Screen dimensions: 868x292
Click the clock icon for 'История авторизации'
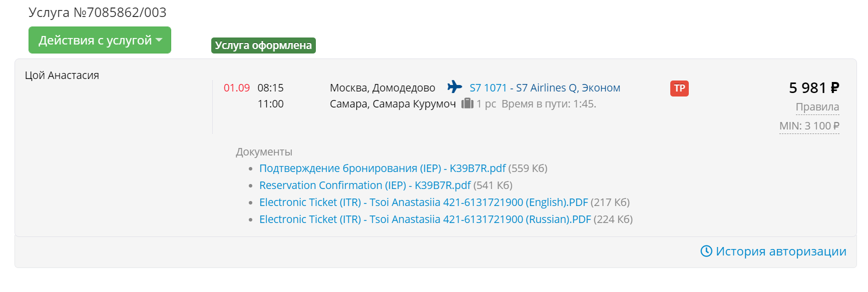pyautogui.click(x=706, y=251)
